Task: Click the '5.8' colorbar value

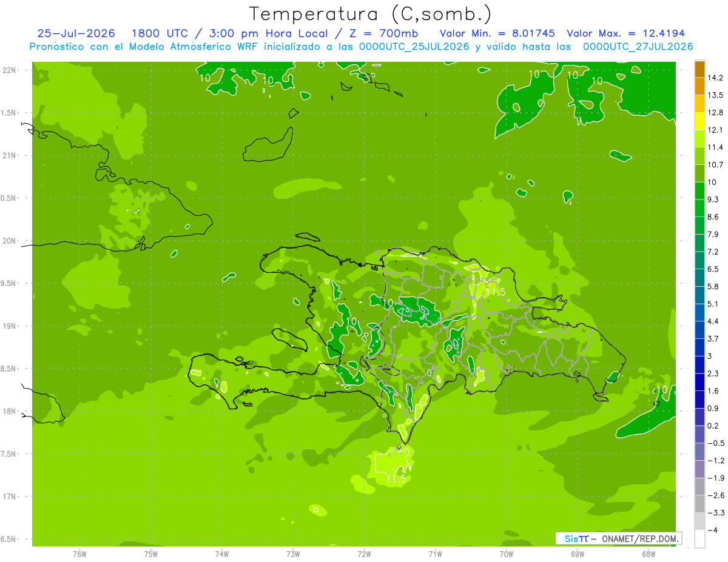Action: coord(714,287)
